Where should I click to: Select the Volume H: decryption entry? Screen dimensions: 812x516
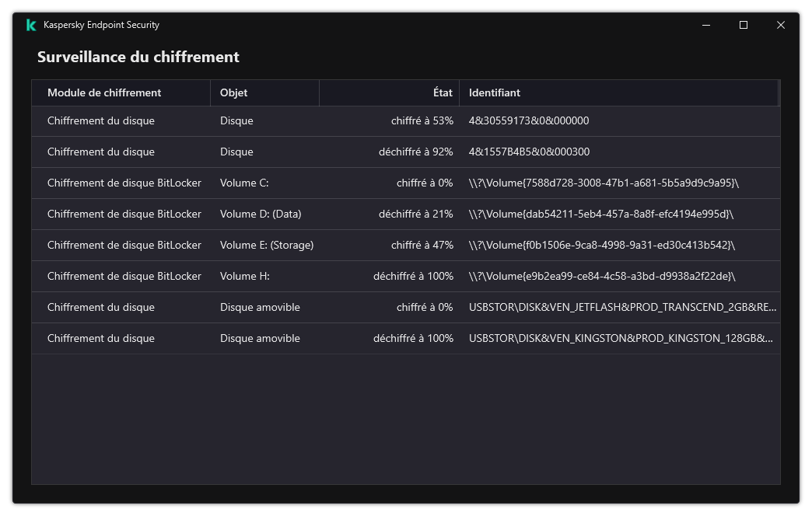(x=311, y=276)
